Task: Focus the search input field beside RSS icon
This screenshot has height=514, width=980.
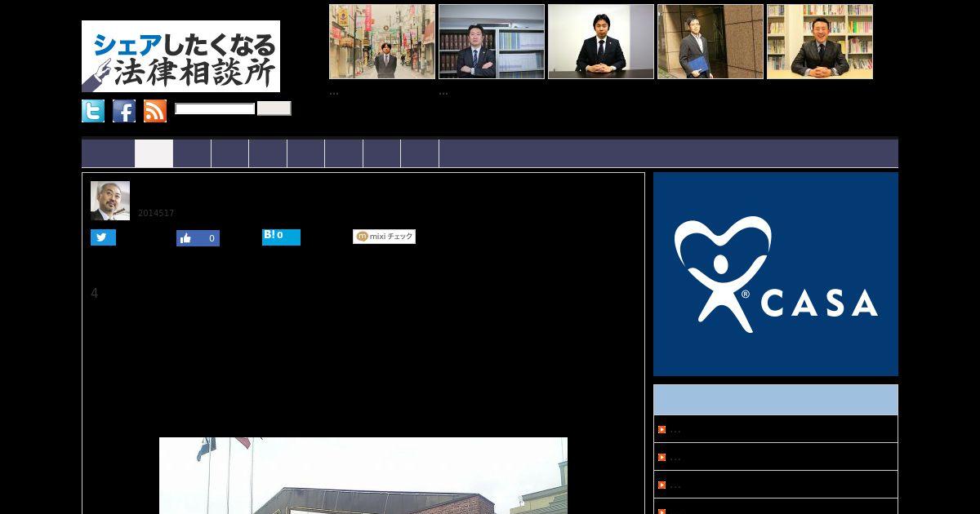Action: pos(215,109)
